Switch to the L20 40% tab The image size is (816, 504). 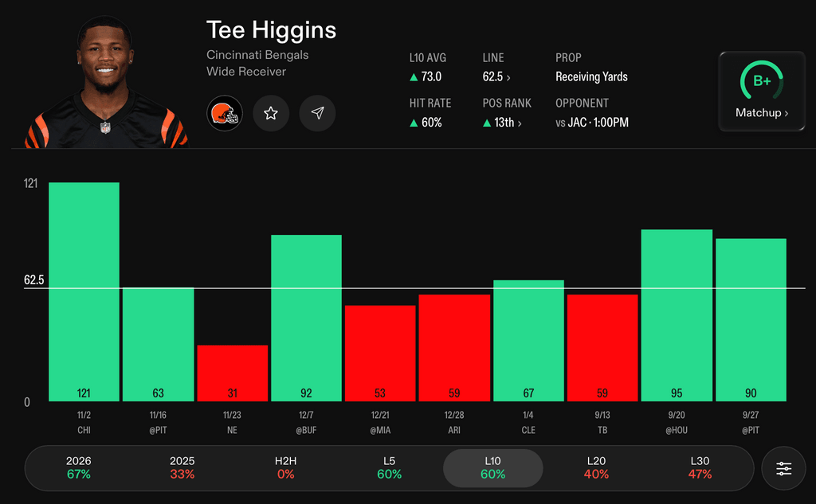pyautogui.click(x=596, y=467)
